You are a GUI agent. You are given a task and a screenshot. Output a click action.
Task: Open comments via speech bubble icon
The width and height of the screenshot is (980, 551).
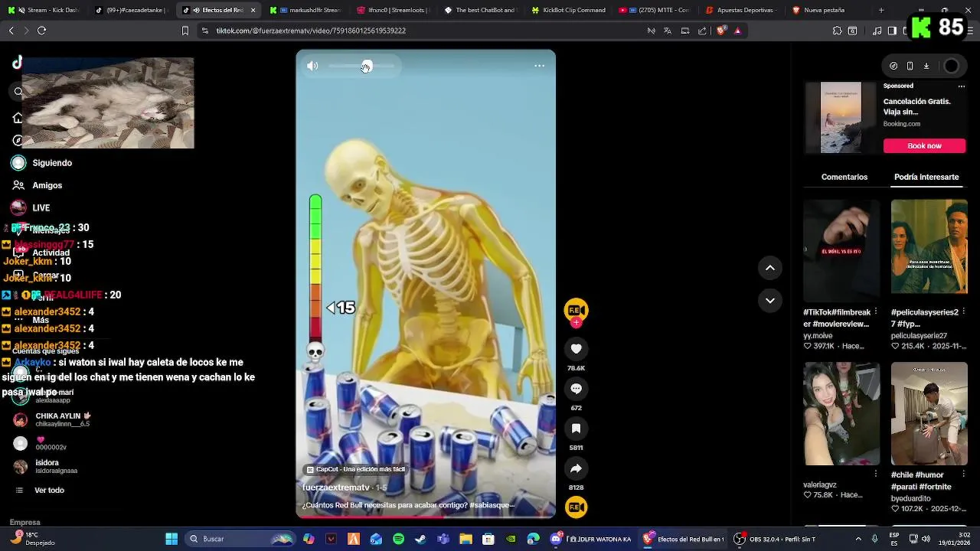point(577,389)
